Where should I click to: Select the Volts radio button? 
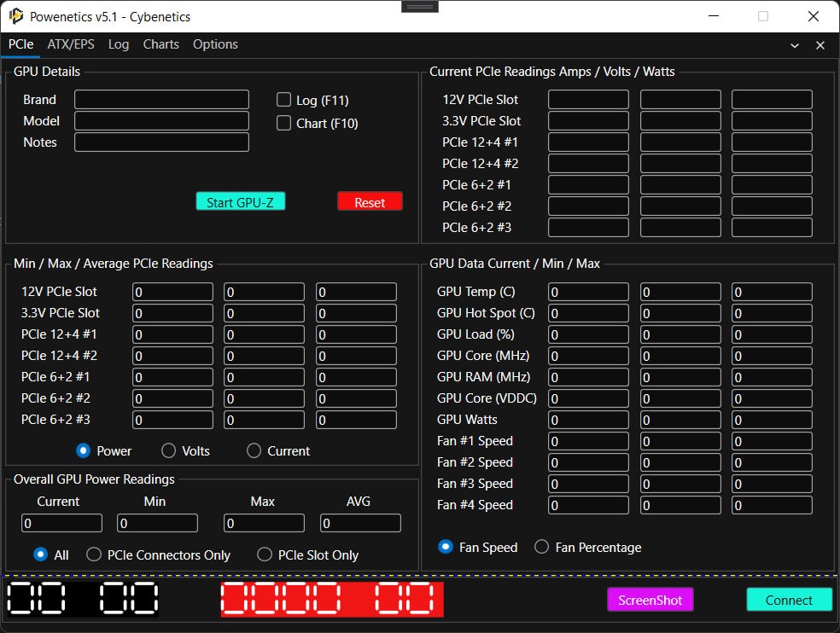(x=168, y=450)
